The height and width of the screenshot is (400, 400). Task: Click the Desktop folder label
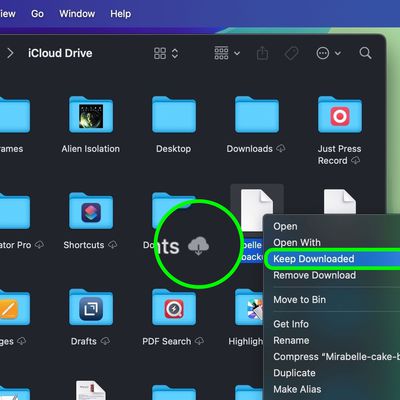point(174,149)
